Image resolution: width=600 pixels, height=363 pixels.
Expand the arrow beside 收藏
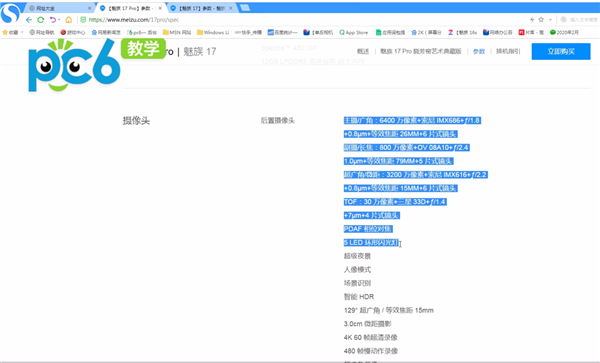coord(22,33)
